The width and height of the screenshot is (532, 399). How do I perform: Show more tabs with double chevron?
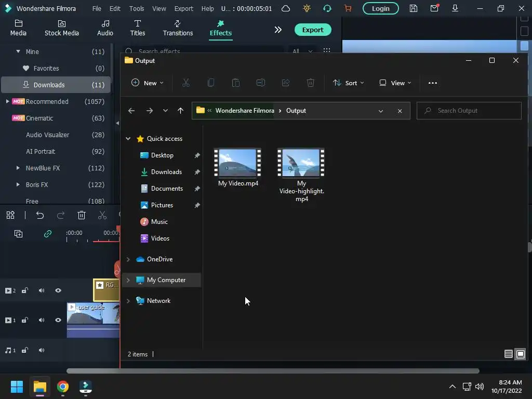(278, 30)
